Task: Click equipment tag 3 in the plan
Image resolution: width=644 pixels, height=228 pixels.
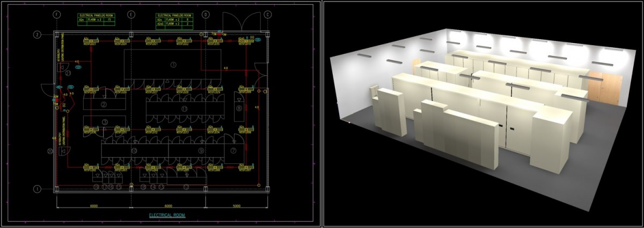Action: pyautogui.click(x=104, y=122)
